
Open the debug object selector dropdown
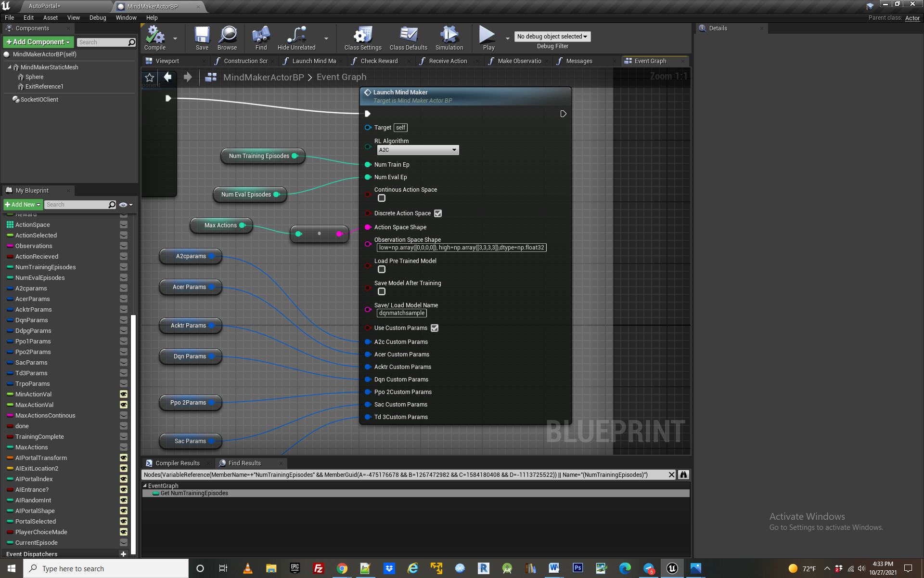552,37
